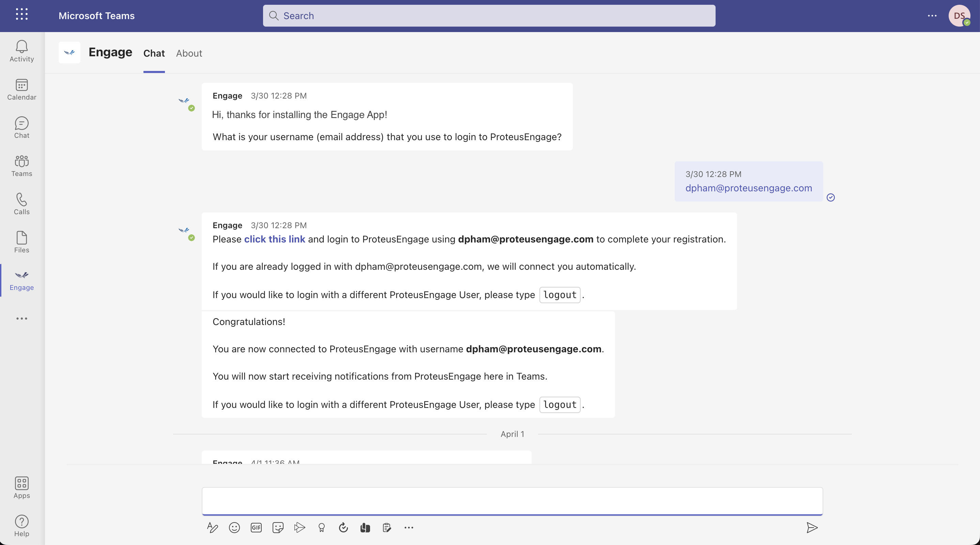The image size is (980, 545).
Task: Click 'Hi, thanks for installing the Engage App!'
Action: 300,115
